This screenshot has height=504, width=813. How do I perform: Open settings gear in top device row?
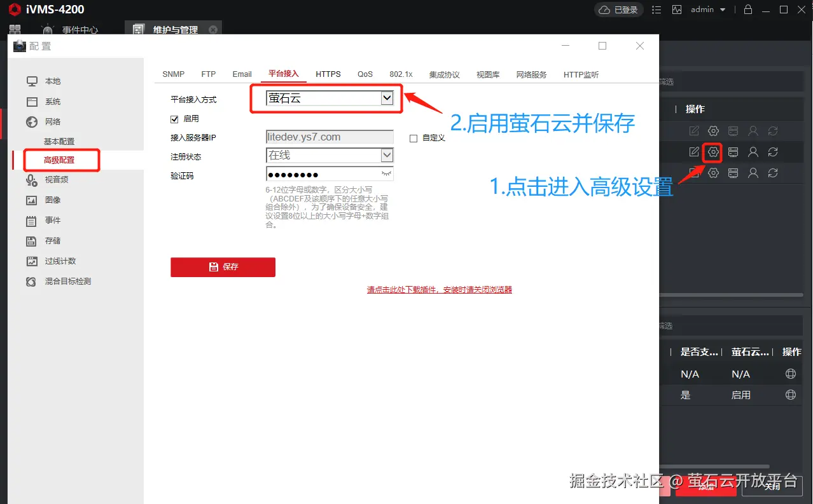713,131
